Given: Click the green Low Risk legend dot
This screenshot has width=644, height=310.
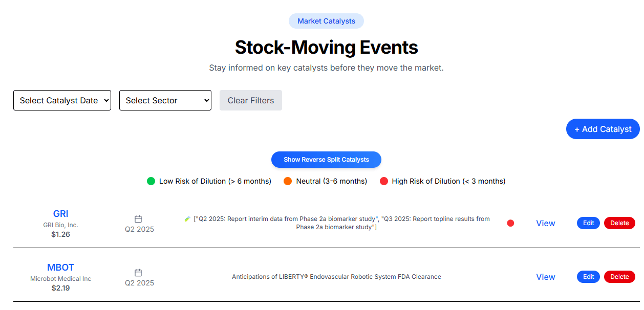Looking at the screenshot, I should point(151,181).
